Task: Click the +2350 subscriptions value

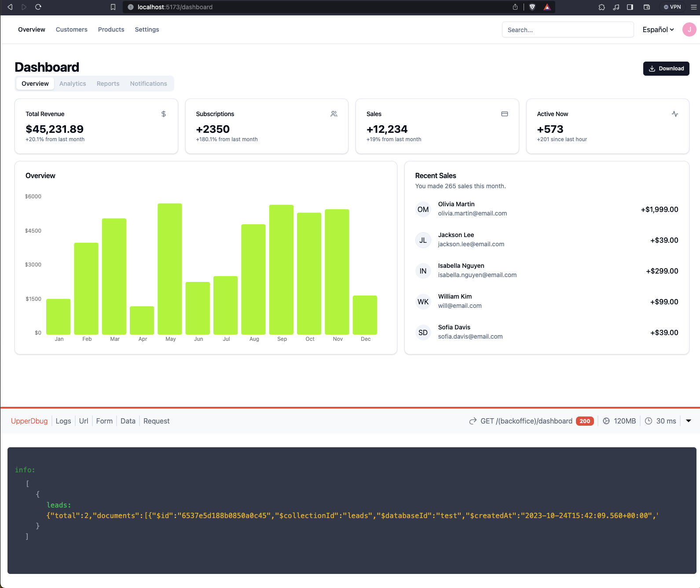Action: coord(213,129)
